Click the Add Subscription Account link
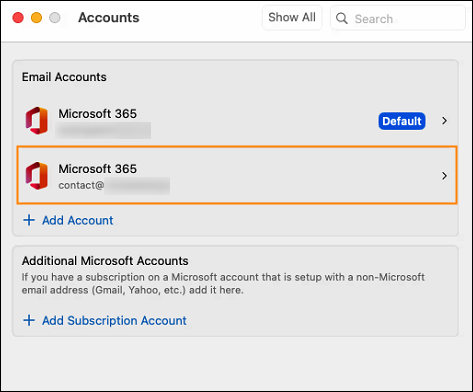473x392 pixels. 114,321
